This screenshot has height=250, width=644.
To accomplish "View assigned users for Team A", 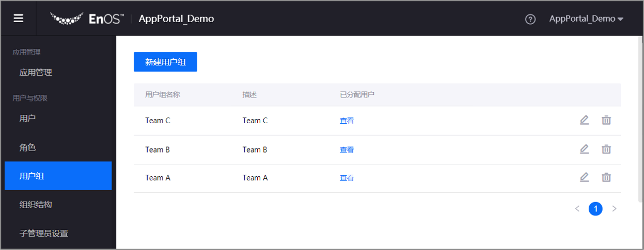I will 347,178.
